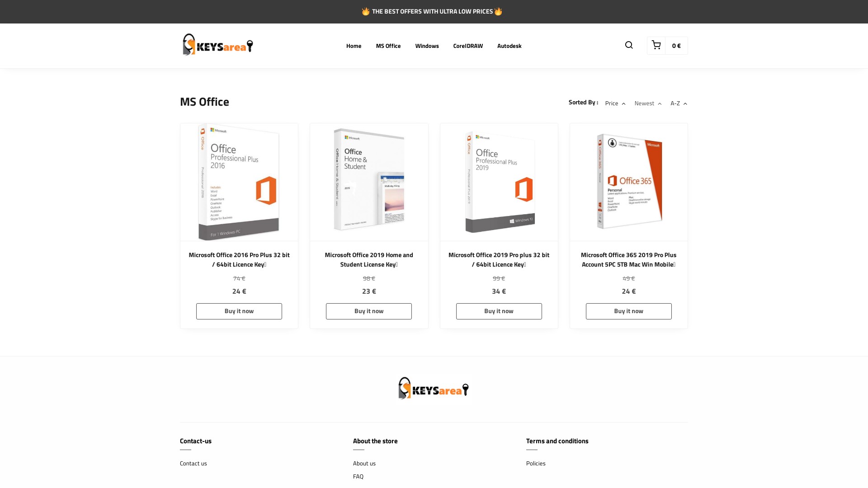Open Office Professional Plus 2019 product image
The height and width of the screenshot is (488, 868).
pyautogui.click(x=499, y=182)
